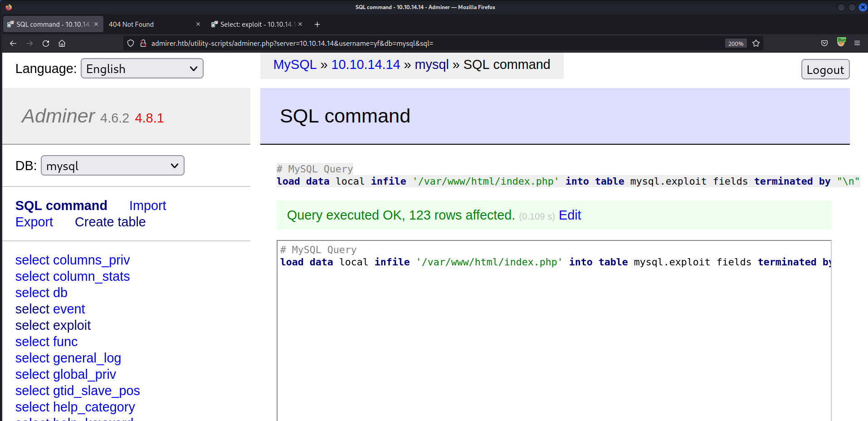Open the browser home page
The height and width of the screenshot is (421, 868).
coord(62,44)
